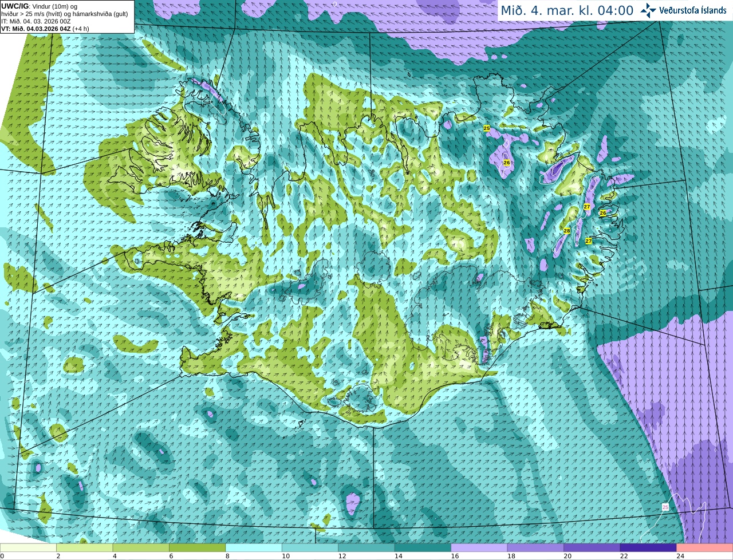Click the "IT: Mið. 04. 03. 2026 00Z" line
The height and width of the screenshot is (560, 733).
[x=36, y=21]
